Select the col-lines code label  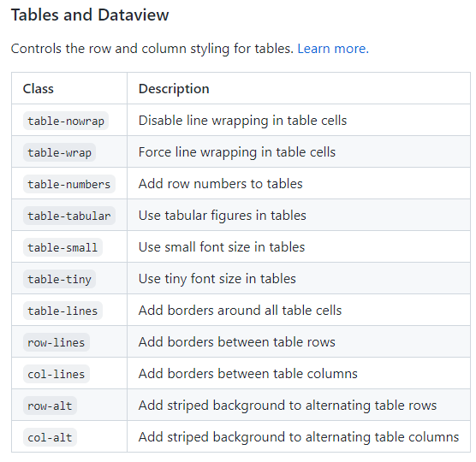pos(57,374)
